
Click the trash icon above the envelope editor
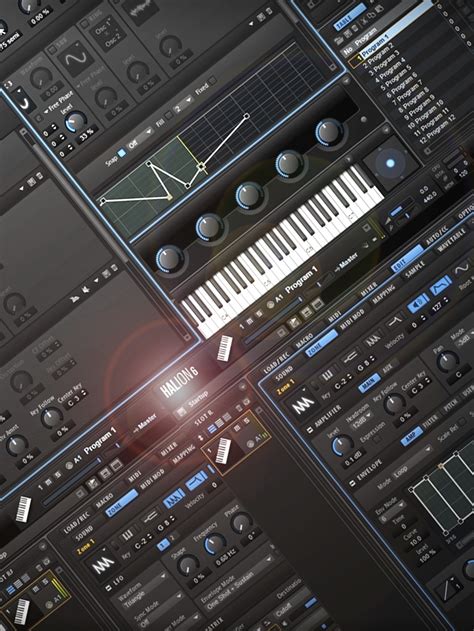coord(269,11)
